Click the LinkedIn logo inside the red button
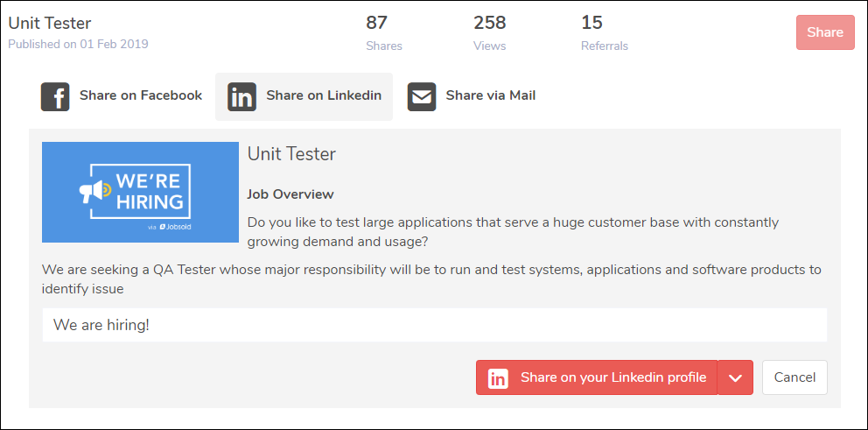The image size is (868, 430). click(x=498, y=378)
